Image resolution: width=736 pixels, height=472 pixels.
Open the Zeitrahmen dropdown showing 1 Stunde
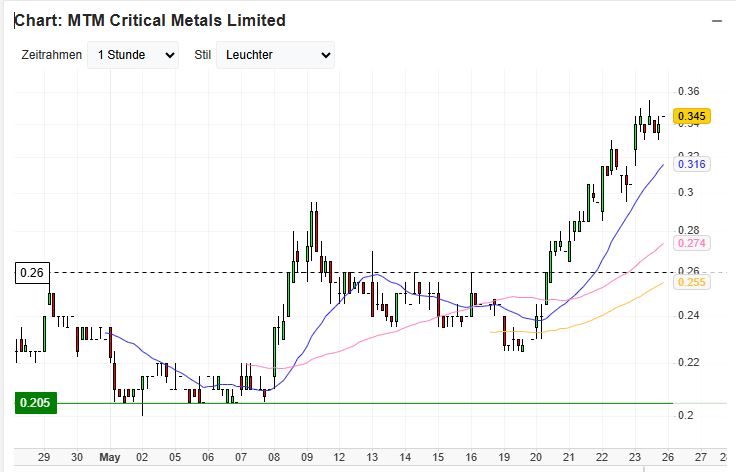(x=133, y=55)
